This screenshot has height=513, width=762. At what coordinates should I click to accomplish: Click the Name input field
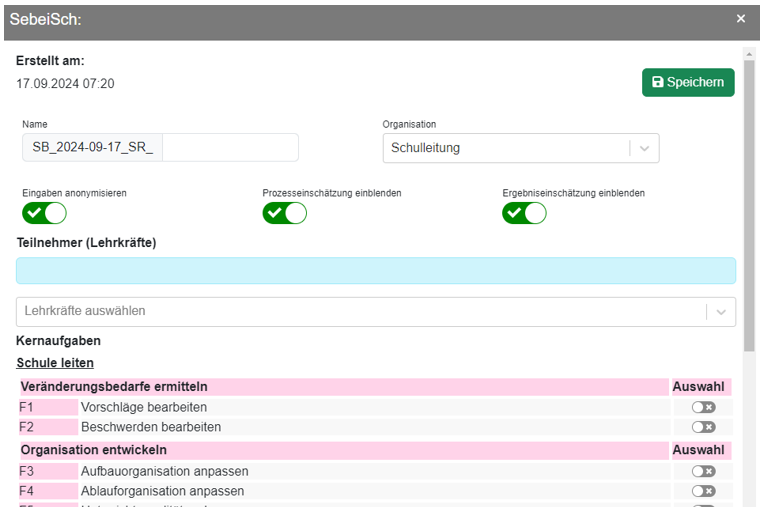click(160, 148)
